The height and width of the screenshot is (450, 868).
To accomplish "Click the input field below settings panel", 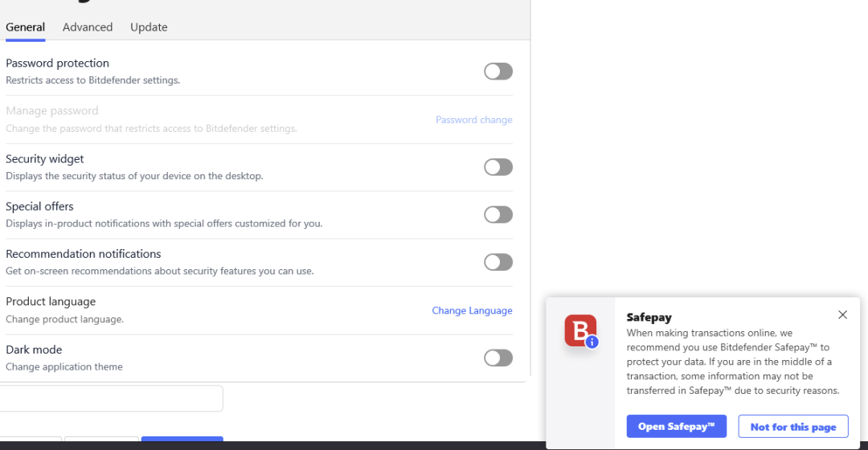I will (111, 399).
